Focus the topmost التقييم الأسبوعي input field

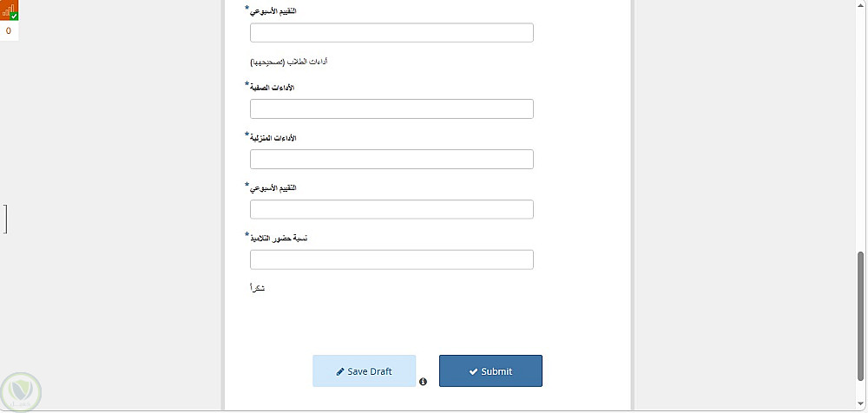pyautogui.click(x=391, y=33)
